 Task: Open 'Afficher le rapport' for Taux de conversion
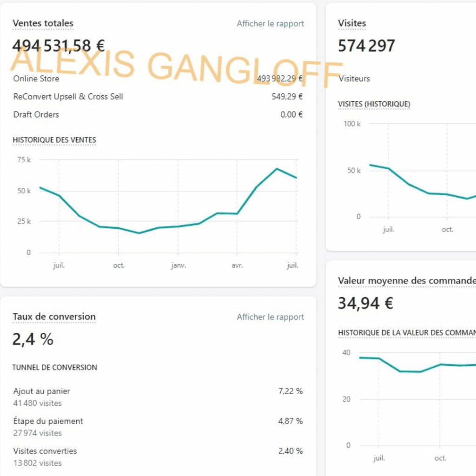tap(270, 317)
